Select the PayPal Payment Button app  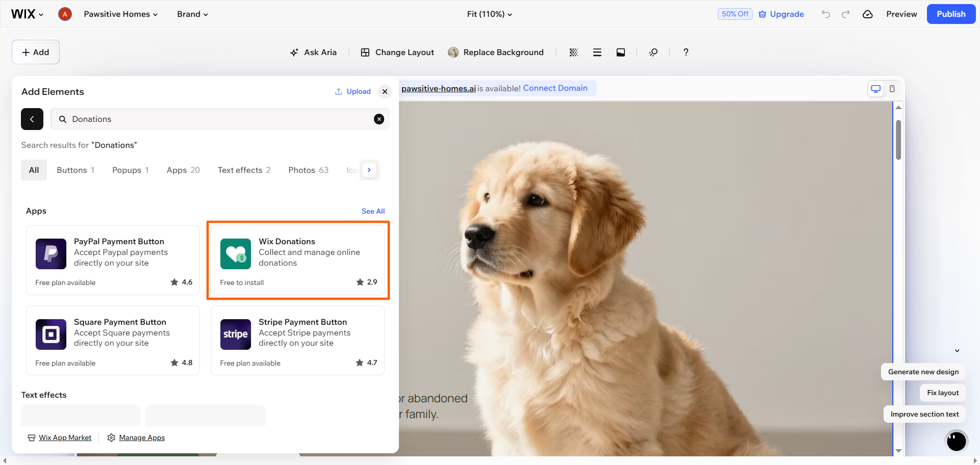point(113,260)
